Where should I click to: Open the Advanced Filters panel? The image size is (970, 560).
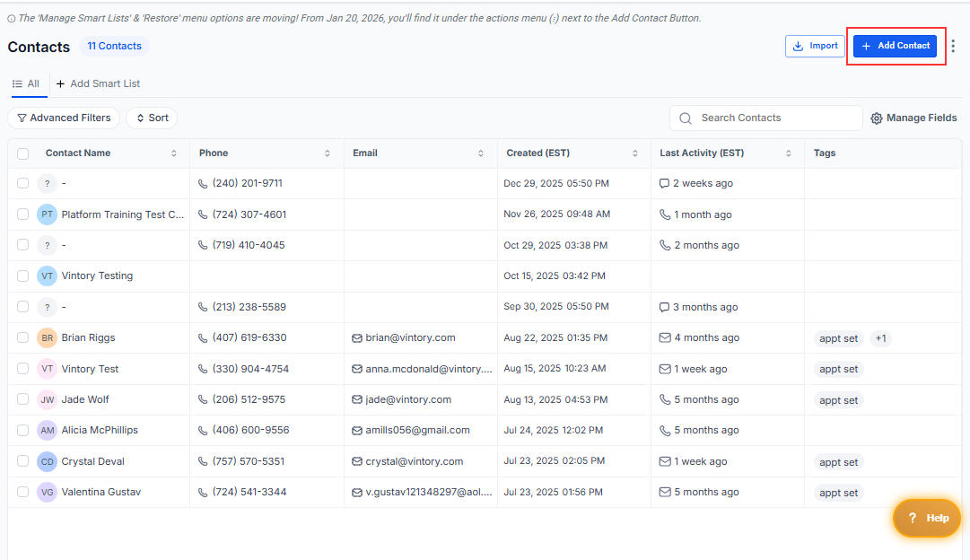coord(64,118)
